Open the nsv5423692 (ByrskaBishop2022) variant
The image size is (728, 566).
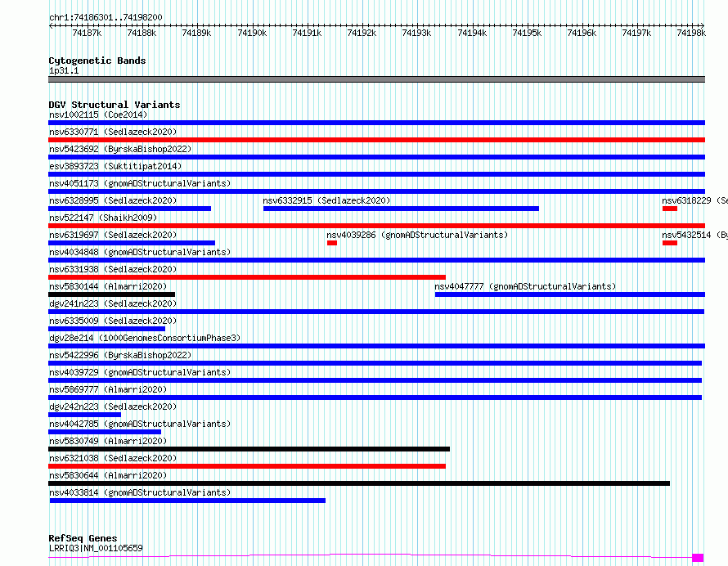[120, 149]
